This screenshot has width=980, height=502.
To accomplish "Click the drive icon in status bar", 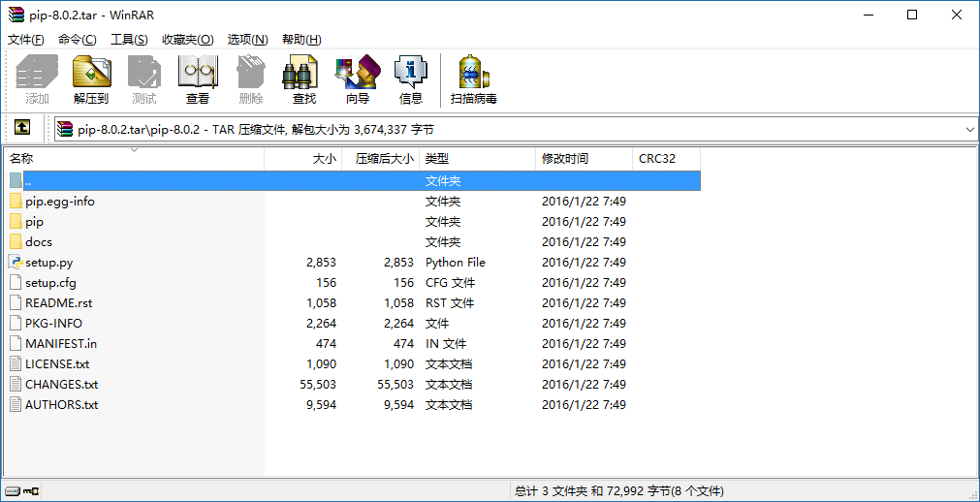I will point(12,490).
